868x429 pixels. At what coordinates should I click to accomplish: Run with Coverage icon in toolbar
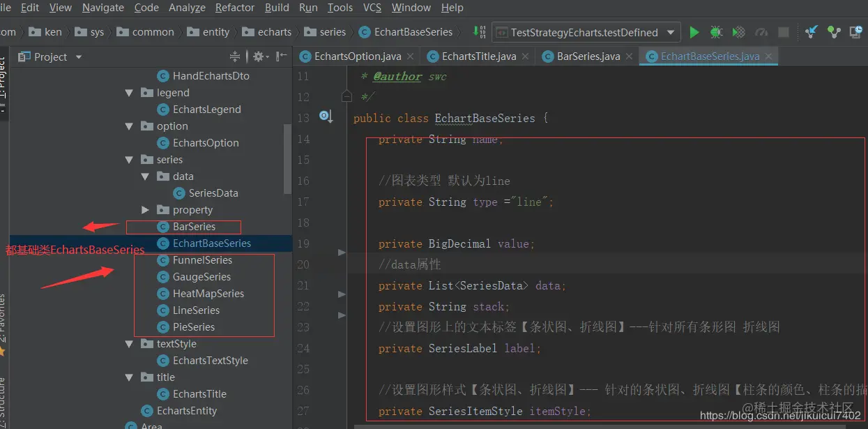[738, 32]
